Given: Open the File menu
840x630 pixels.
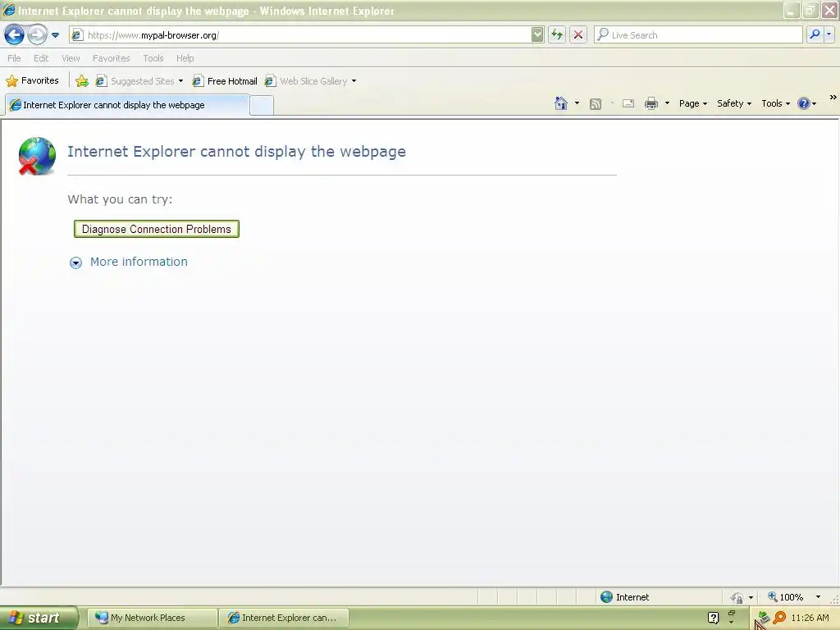Looking at the screenshot, I should [15, 58].
